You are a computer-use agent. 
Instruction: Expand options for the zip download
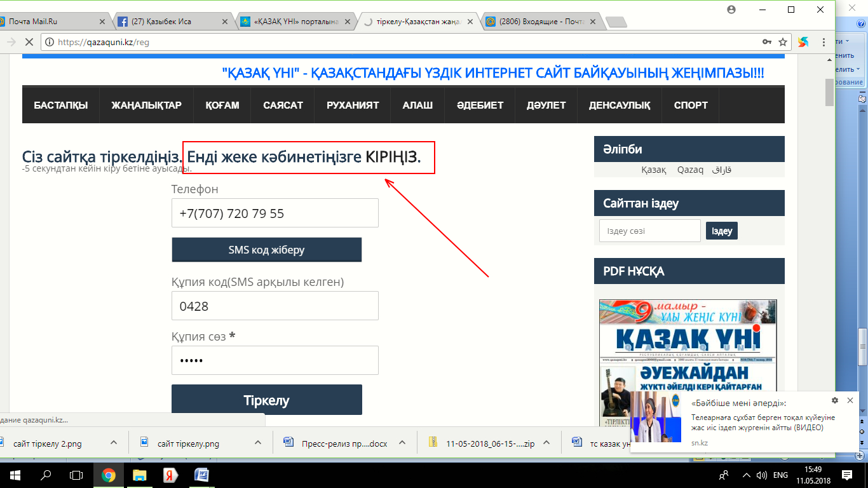546,443
